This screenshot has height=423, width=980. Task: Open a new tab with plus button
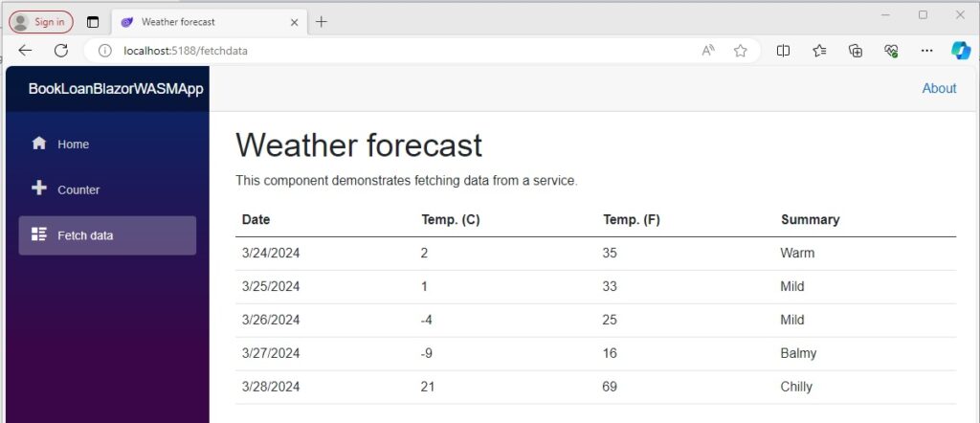coord(322,21)
